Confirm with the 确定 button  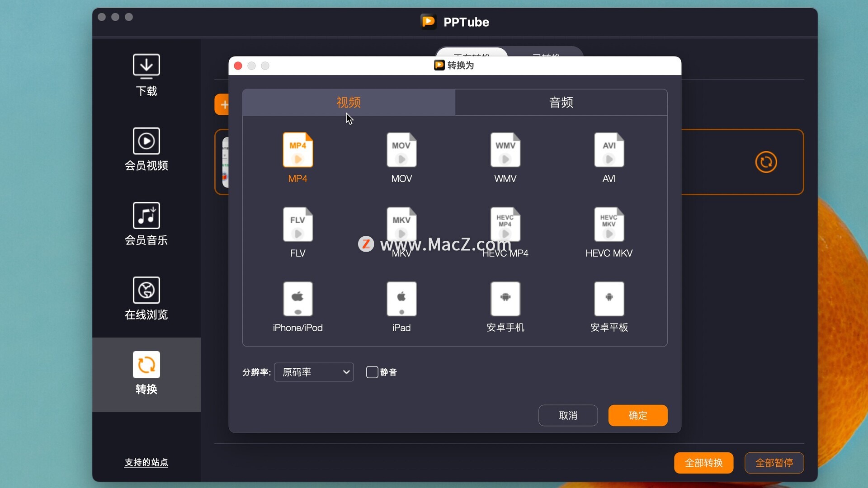click(637, 415)
